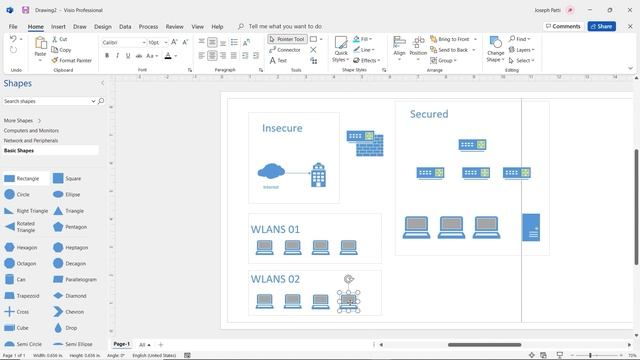This screenshot has height=360, width=640.
Task: Cut the selected shape
Action: tap(60, 39)
